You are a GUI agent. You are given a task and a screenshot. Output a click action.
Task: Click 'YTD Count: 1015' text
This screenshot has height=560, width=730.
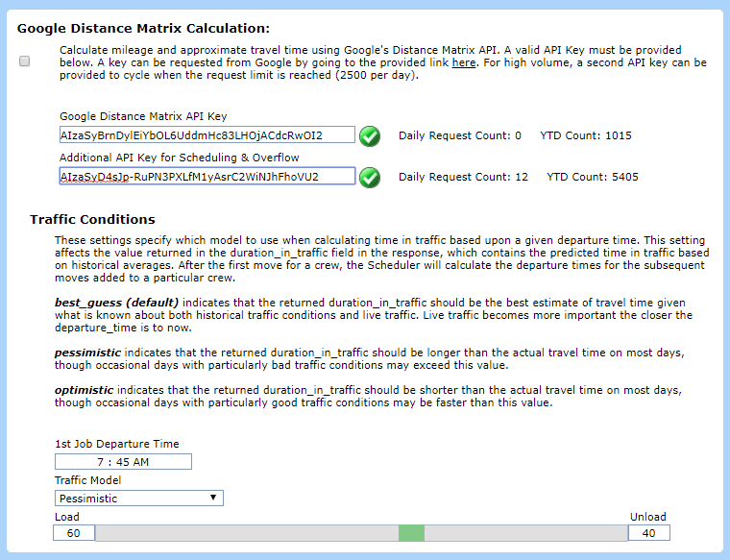click(x=586, y=135)
